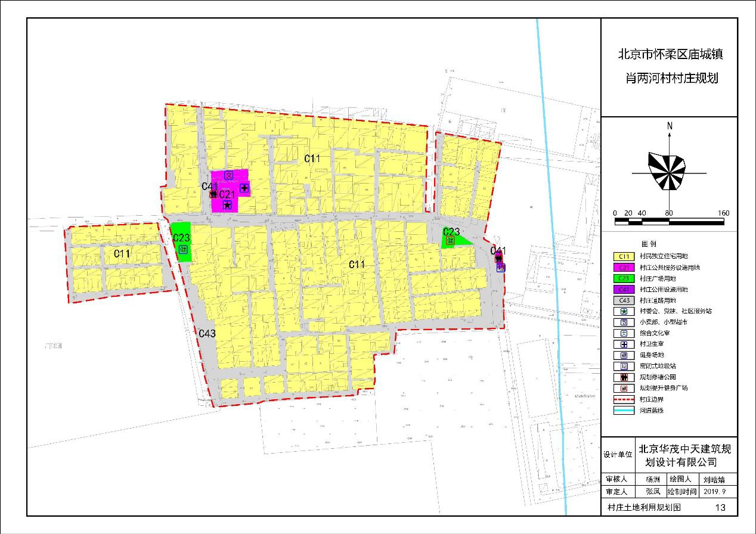The width and height of the screenshot is (756, 534).
Task: Click the 密闭式垃圾站 legend icon
Action: coord(624,366)
